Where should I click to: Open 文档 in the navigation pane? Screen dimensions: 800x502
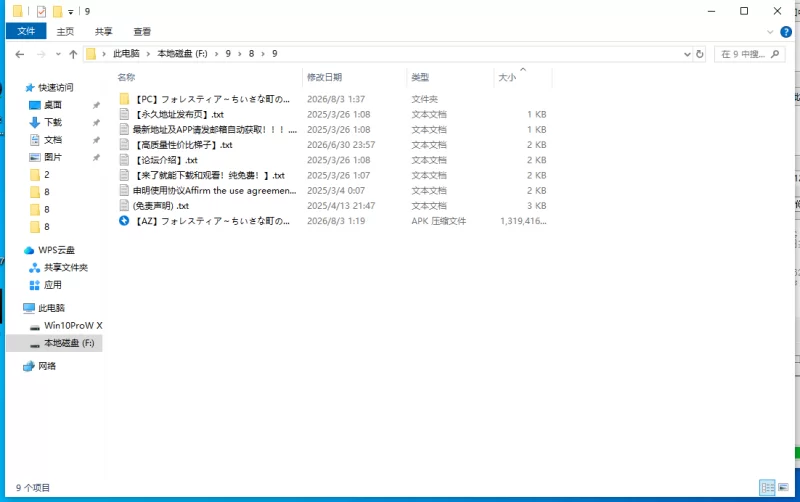[x=53, y=140]
